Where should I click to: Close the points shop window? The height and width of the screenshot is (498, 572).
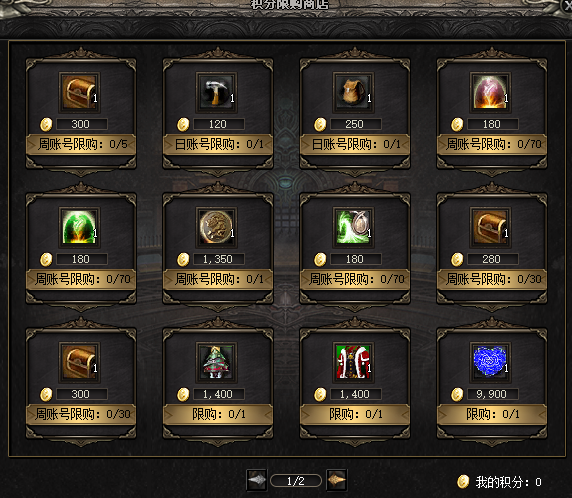point(566,5)
